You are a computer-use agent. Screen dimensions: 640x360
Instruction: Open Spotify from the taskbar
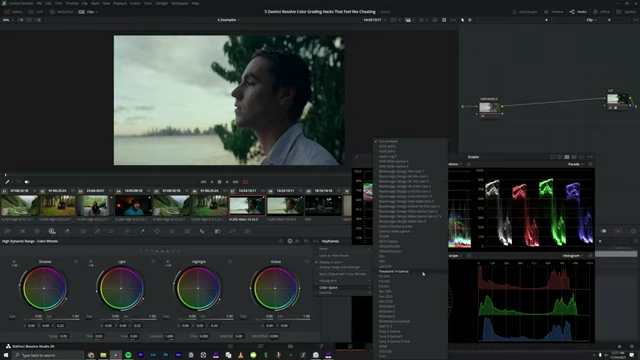[128, 355]
